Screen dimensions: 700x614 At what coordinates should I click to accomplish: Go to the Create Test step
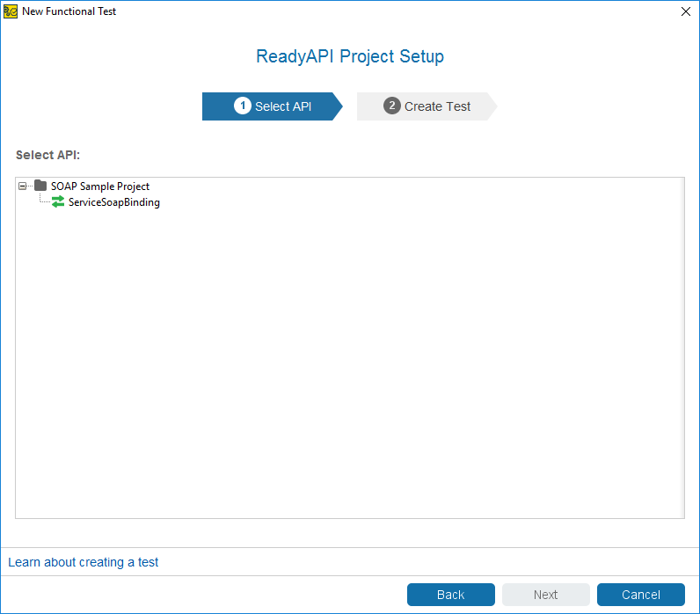[x=427, y=106]
